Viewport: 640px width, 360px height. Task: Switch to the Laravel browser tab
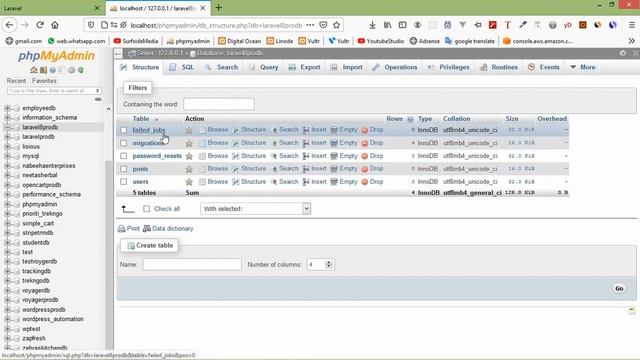[51, 8]
